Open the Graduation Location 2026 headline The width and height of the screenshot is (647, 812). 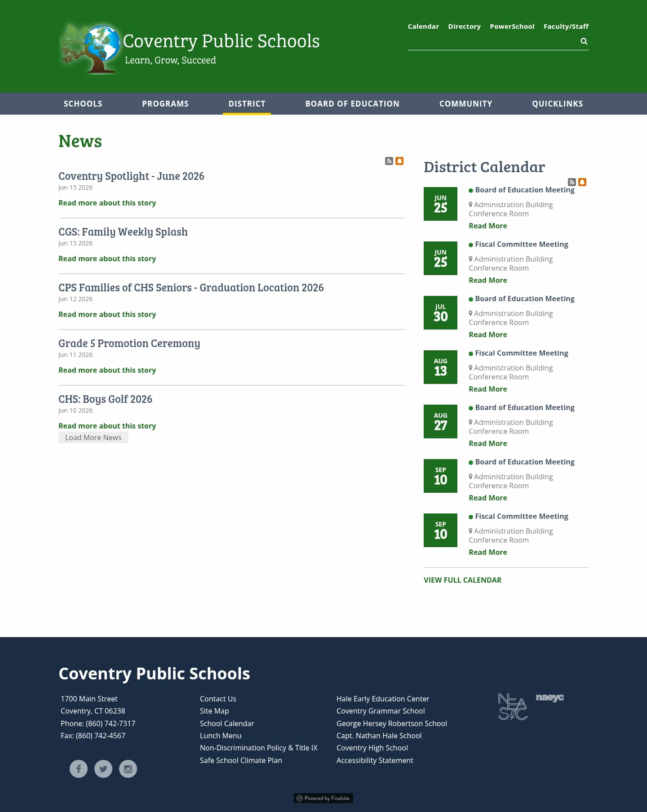click(x=191, y=288)
